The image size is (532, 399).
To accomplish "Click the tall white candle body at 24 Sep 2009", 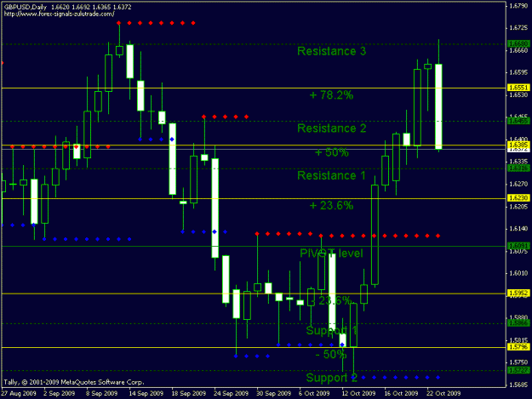I will coord(215,208).
